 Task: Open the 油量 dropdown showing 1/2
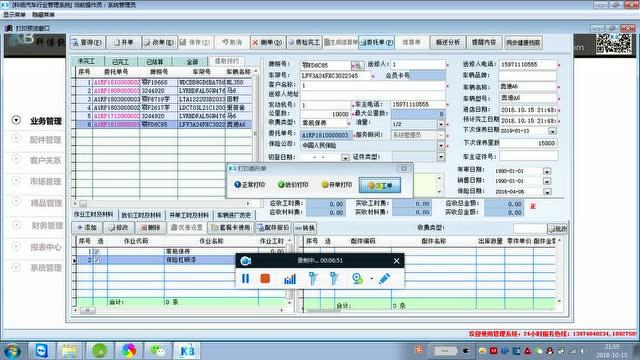441,124
